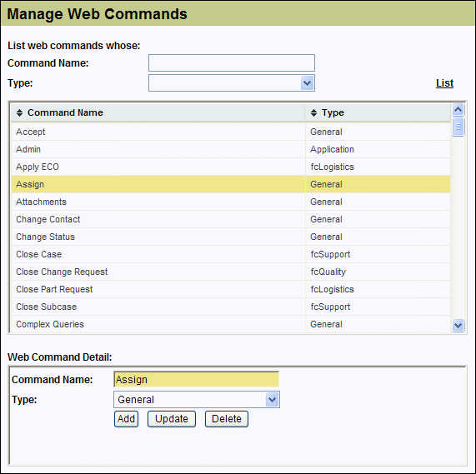
Task: Click scrollbar up arrow in command list
Action: (458, 109)
